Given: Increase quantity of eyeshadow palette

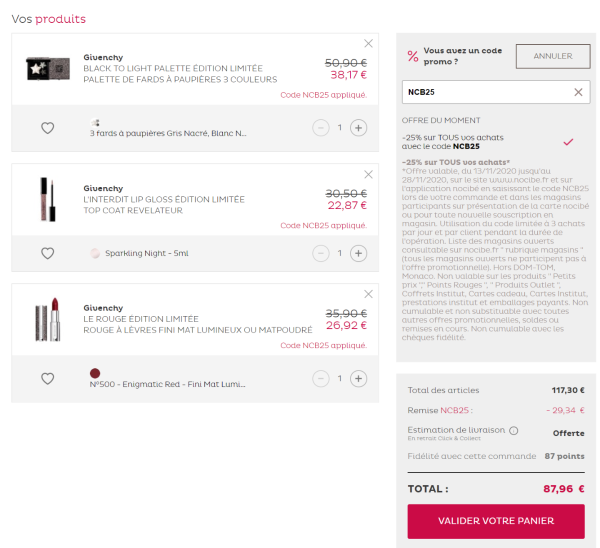Looking at the screenshot, I should [x=359, y=128].
